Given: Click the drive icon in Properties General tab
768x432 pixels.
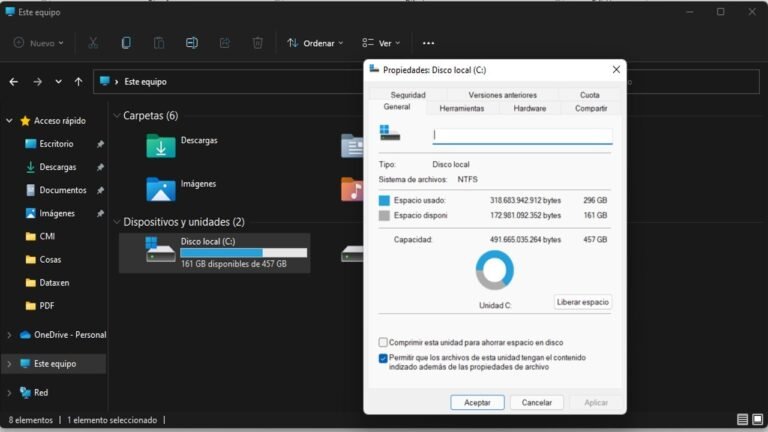Looking at the screenshot, I should (x=390, y=133).
